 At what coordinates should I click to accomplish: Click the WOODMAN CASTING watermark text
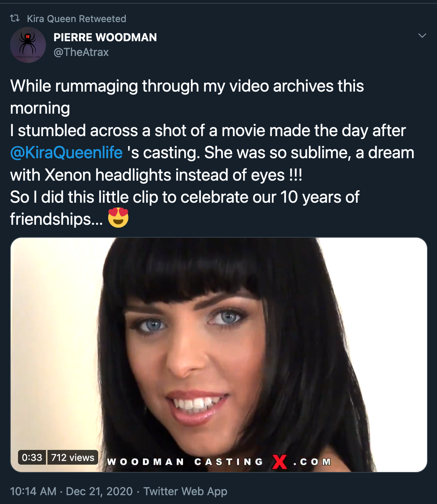(x=185, y=462)
